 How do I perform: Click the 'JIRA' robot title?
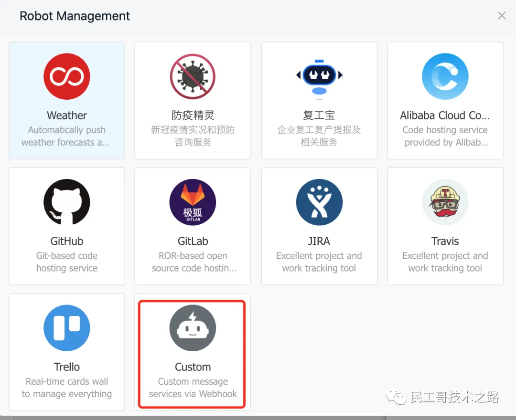319,241
